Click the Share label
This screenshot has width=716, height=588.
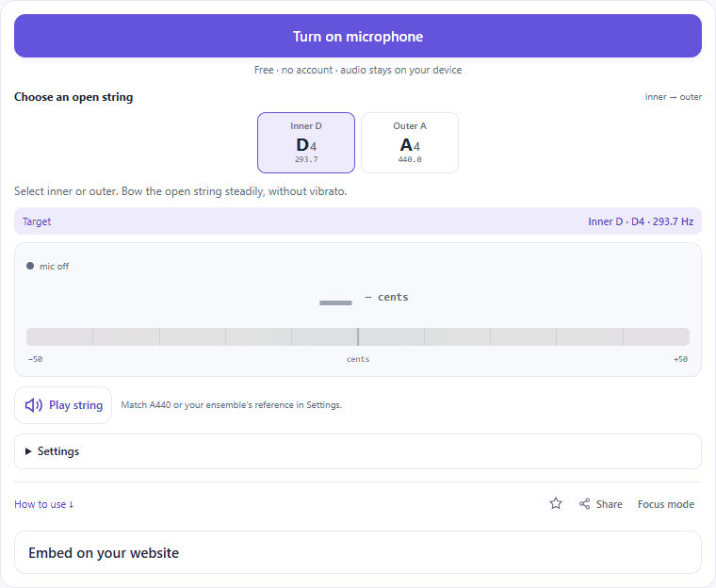[610, 504]
